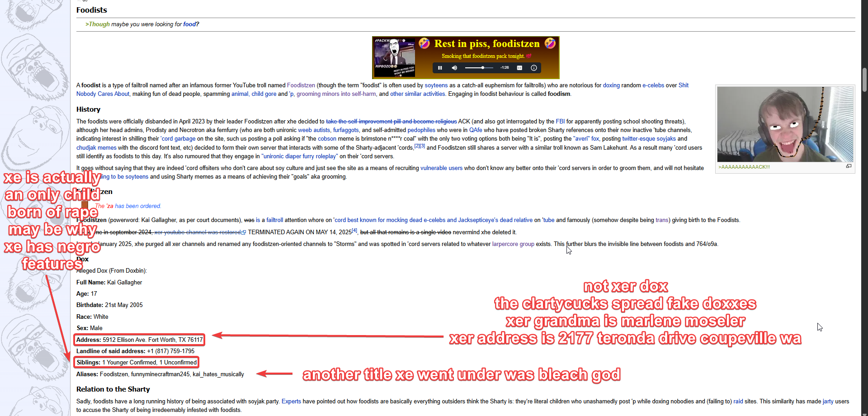This screenshot has width=868, height=416.
Task: Open the 'e-celebs' link in the intro paragraph
Action: 653,85
